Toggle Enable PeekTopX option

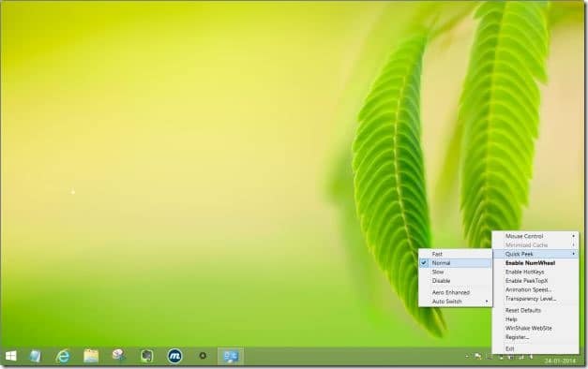(535, 281)
